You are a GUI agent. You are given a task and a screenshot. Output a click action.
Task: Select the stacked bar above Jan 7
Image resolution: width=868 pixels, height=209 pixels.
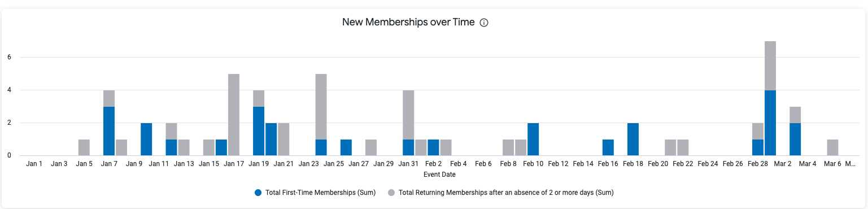[109, 123]
